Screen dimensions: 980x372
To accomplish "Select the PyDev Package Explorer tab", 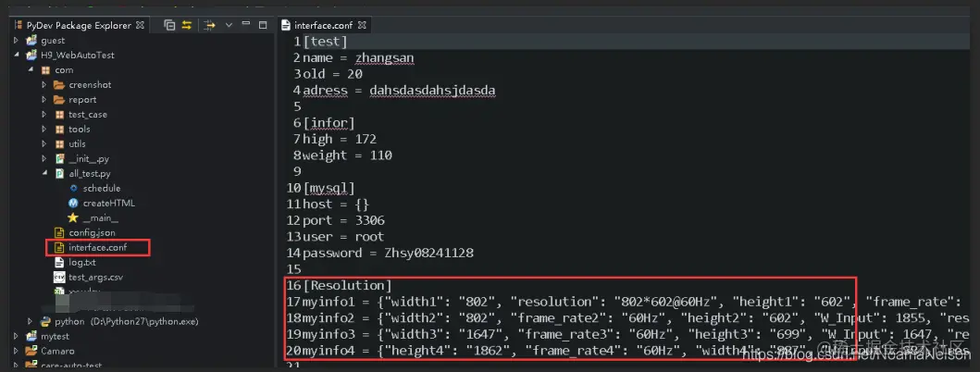I will coord(79,25).
